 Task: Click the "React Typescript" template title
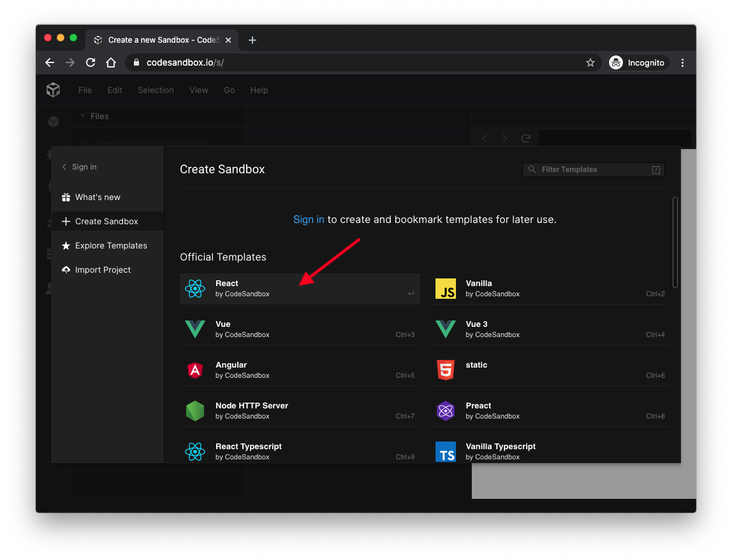coord(249,446)
